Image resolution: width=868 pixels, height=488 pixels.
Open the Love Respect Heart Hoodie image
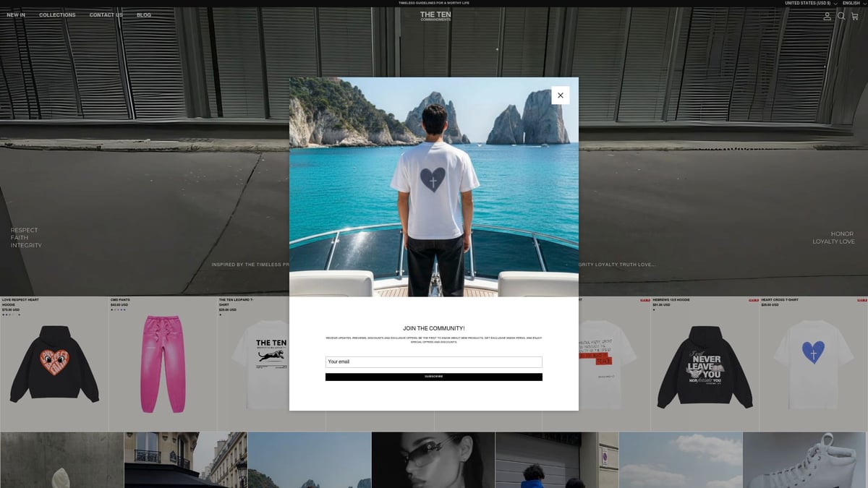point(54,365)
